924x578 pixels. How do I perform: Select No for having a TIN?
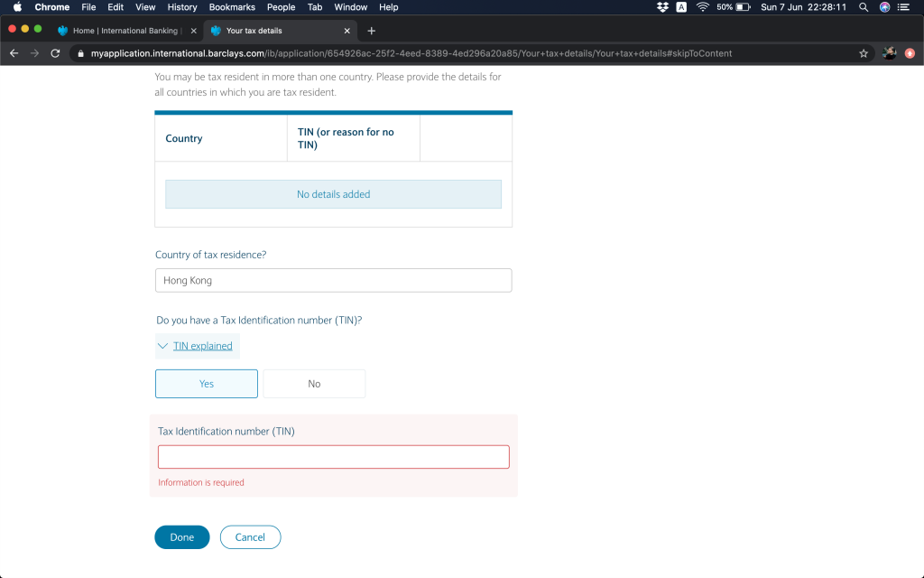314,384
